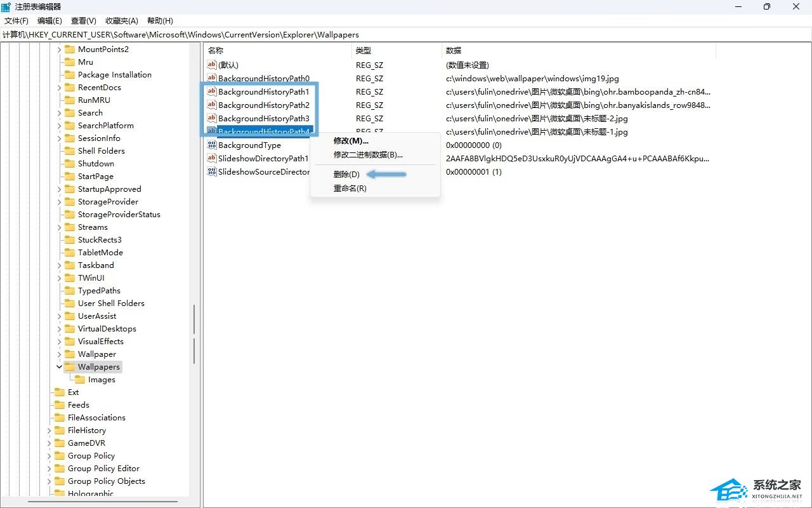Click the folder icon next to GameDVR

60,443
